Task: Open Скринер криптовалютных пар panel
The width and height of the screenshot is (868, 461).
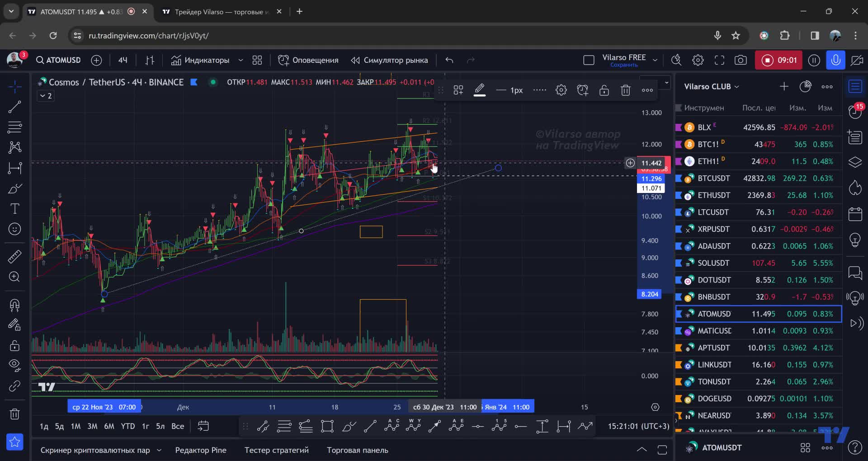Action: coord(95,450)
